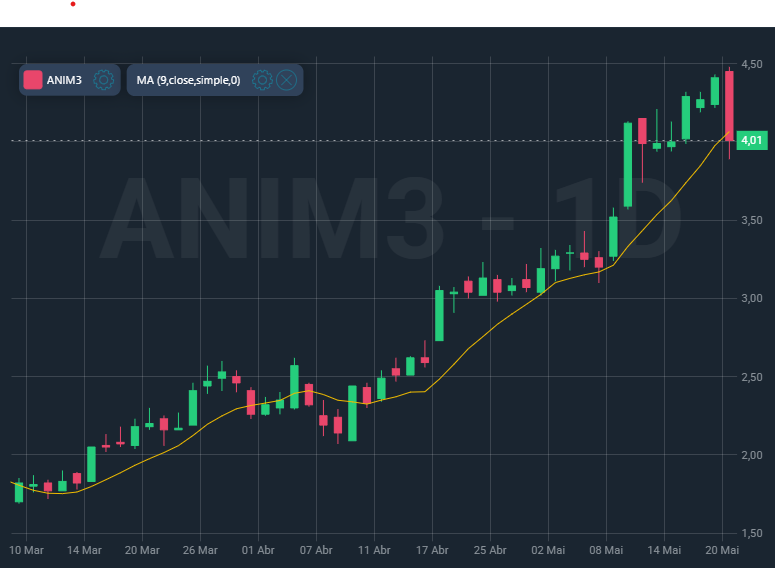The height and width of the screenshot is (568, 775).
Task: Select the MA (9,close,simple,0) legend label
Action: click(188, 80)
